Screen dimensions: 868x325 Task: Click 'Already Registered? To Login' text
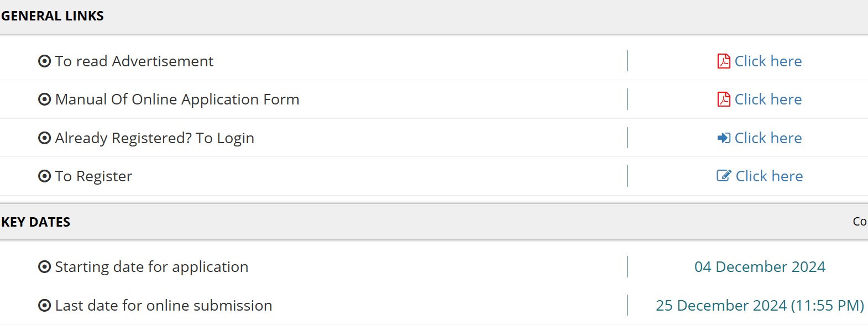[x=155, y=138]
